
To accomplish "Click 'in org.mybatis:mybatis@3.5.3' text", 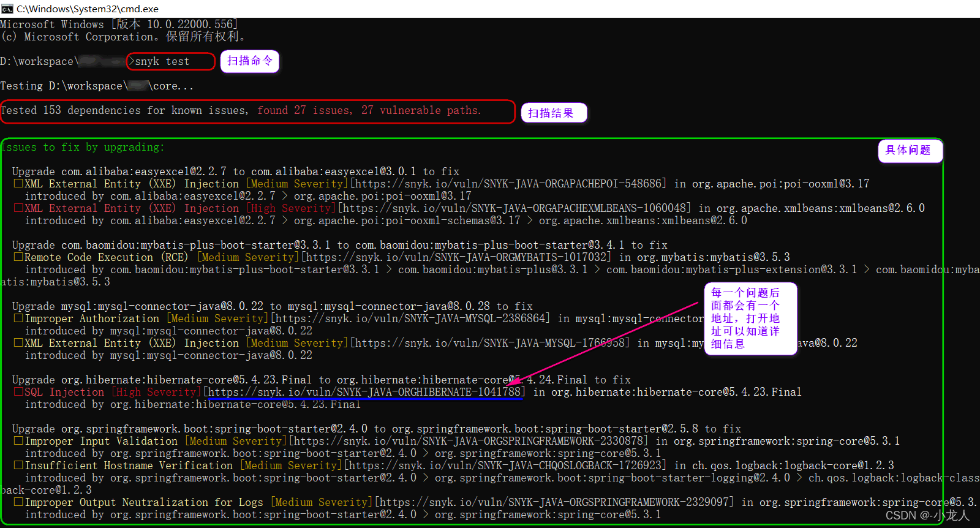I will [704, 257].
